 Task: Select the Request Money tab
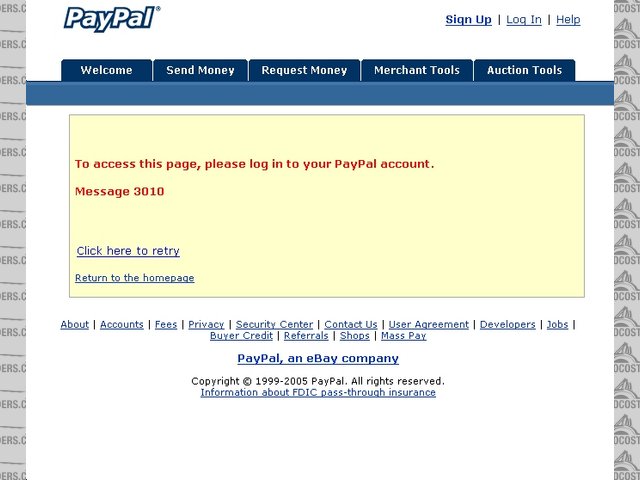click(x=304, y=70)
